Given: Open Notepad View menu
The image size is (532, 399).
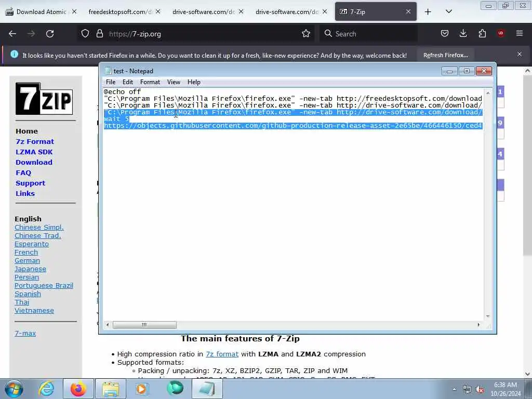Looking at the screenshot, I should [x=174, y=82].
